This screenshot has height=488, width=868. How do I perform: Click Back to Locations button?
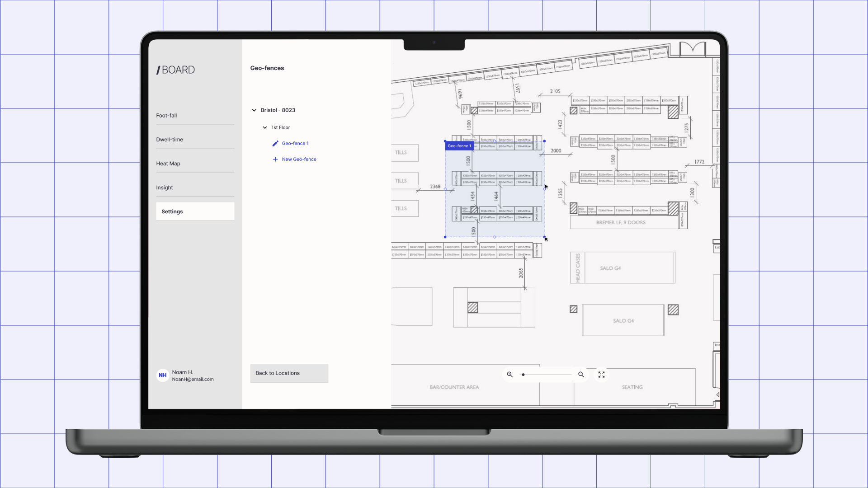click(x=289, y=373)
